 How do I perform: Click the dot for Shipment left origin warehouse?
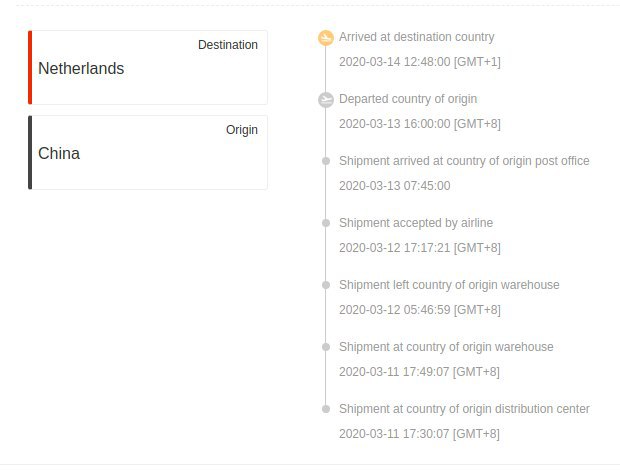(326, 285)
